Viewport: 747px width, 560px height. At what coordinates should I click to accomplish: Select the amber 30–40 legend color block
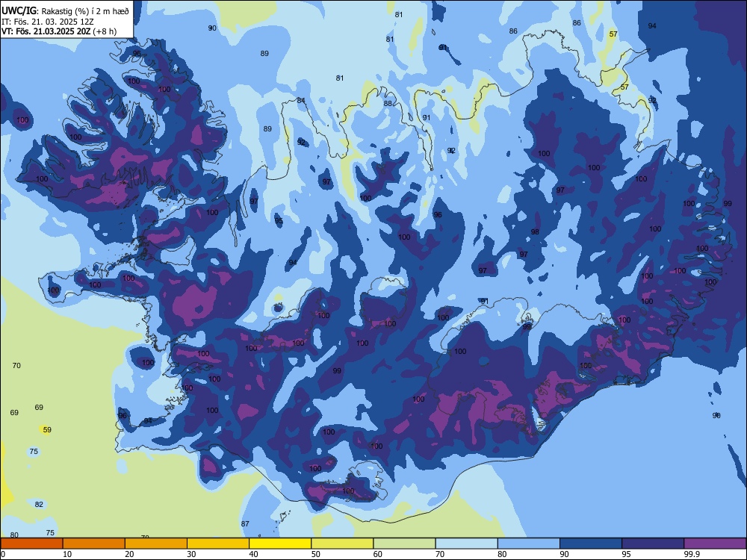(x=218, y=544)
